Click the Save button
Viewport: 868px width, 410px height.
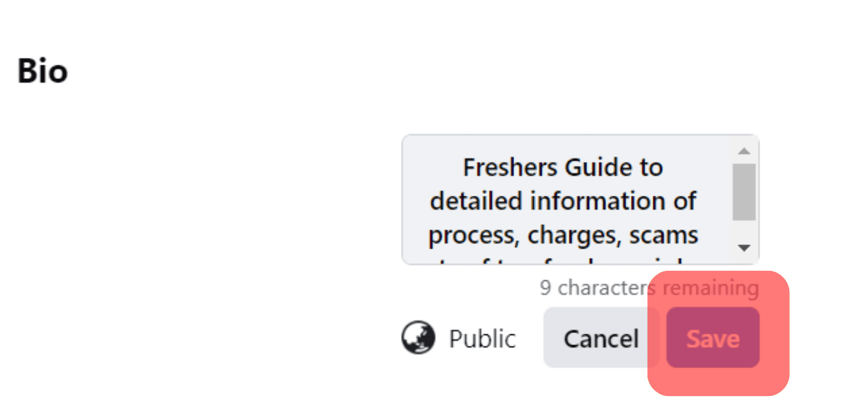tap(713, 338)
